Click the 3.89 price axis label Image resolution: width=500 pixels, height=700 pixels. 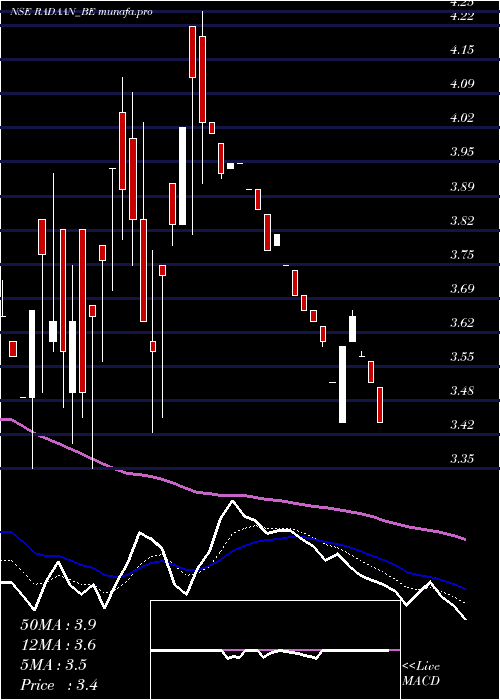[x=462, y=187]
